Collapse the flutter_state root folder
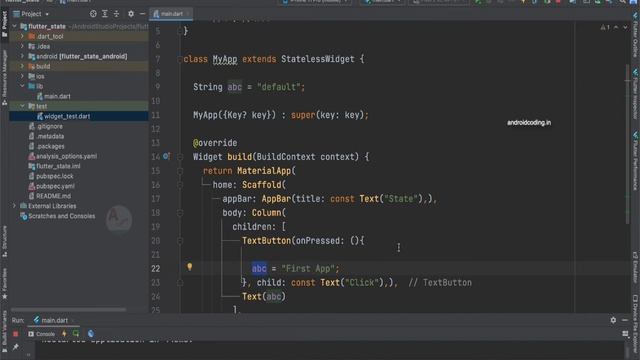 click(x=15, y=26)
